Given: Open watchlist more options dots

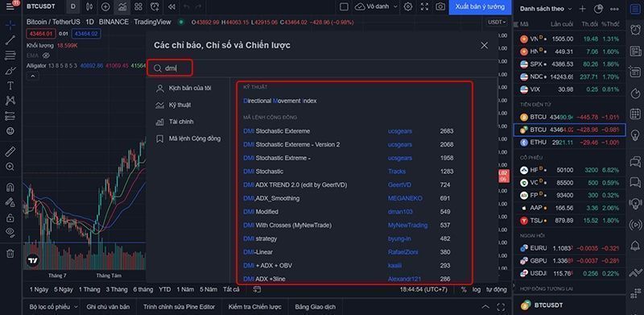Looking at the screenshot, I should pos(614,9).
